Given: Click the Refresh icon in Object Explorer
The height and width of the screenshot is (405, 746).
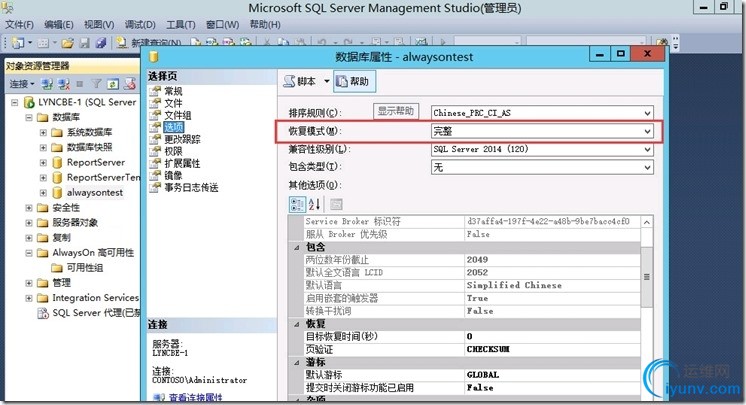Looking at the screenshot, I should tap(113, 84).
